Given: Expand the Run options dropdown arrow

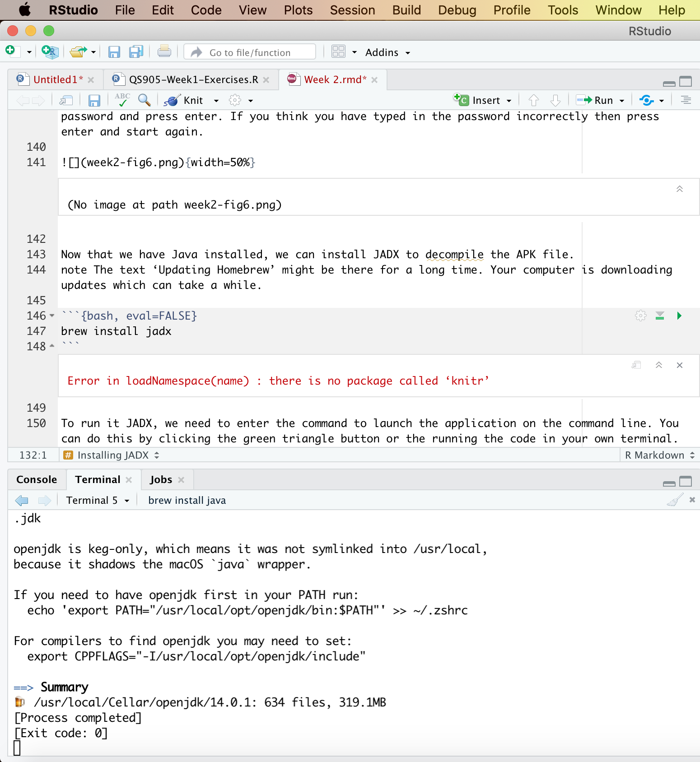Looking at the screenshot, I should (622, 101).
